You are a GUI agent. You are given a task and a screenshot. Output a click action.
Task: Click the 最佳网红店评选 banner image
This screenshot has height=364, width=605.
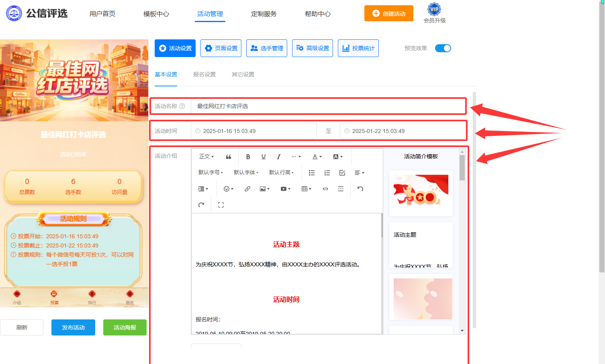tap(74, 80)
